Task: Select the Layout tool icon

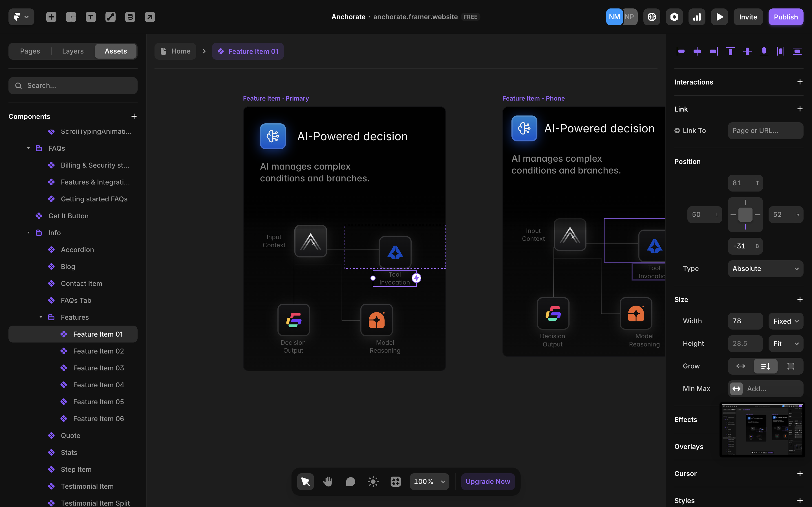Action: click(x=71, y=17)
